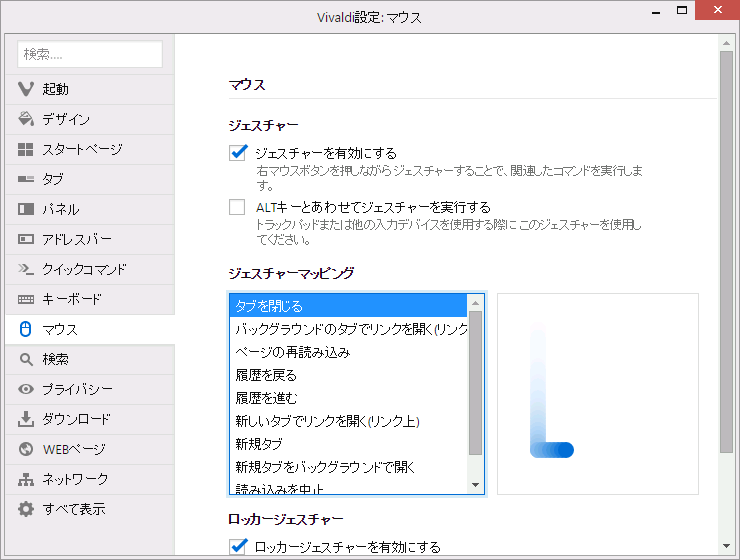Select 履歴を戻る gesture
The image size is (740, 560).
(x=348, y=375)
